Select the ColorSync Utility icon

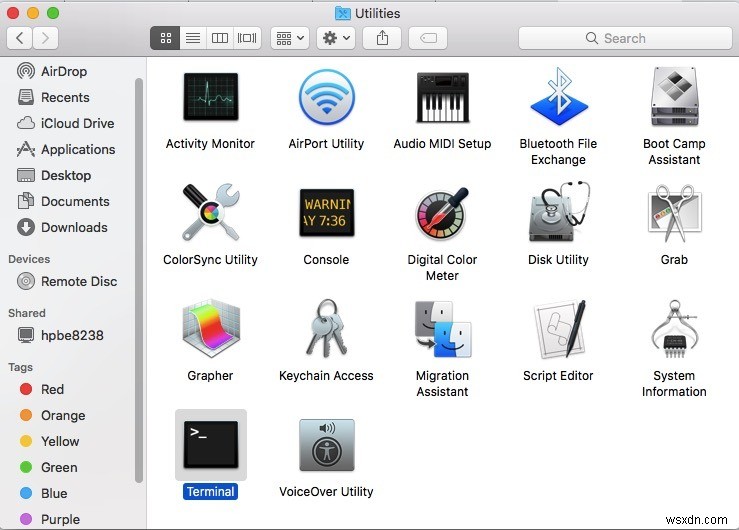coord(211,212)
